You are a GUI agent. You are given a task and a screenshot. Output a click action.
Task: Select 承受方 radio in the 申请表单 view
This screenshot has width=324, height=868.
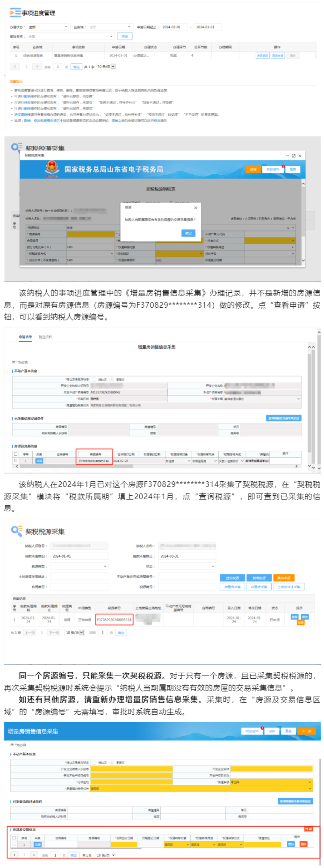112,379
